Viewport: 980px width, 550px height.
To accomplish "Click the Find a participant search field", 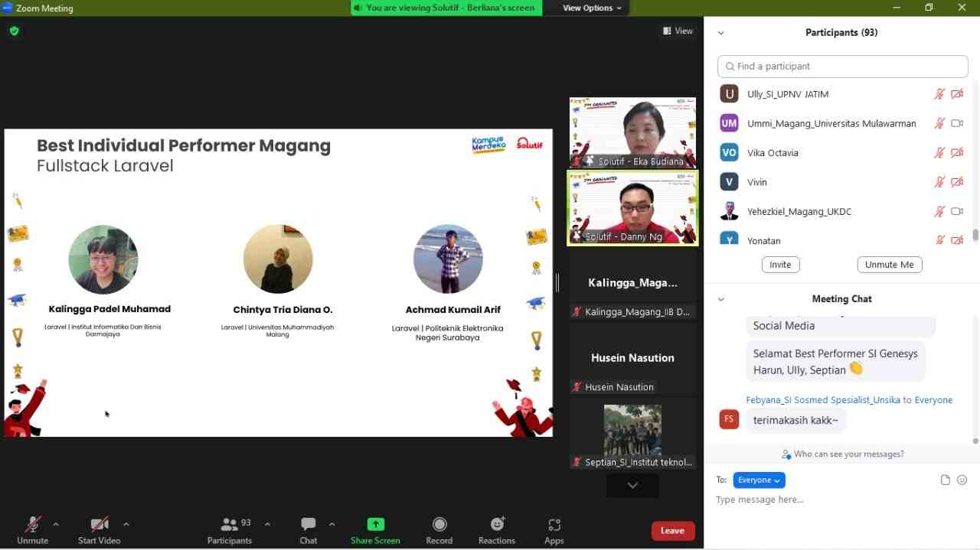I will (842, 67).
